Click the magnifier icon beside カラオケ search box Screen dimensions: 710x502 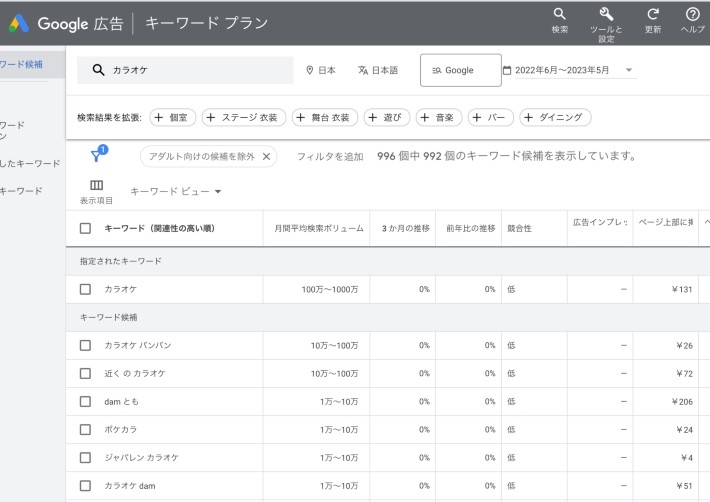pos(98,70)
